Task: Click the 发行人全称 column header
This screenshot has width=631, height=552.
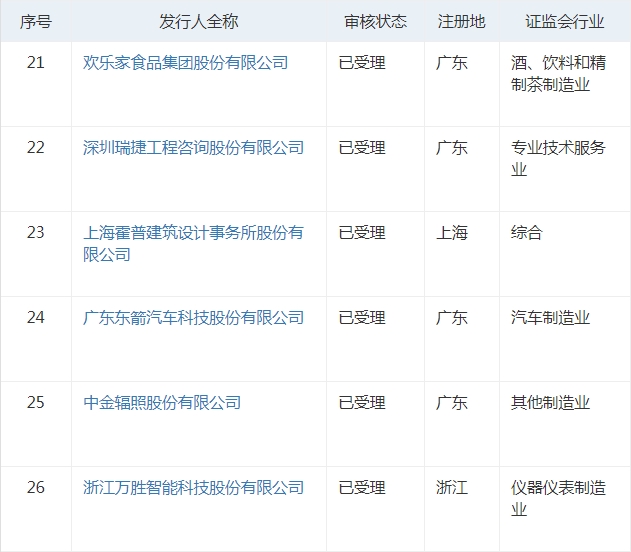Action: coord(199,21)
